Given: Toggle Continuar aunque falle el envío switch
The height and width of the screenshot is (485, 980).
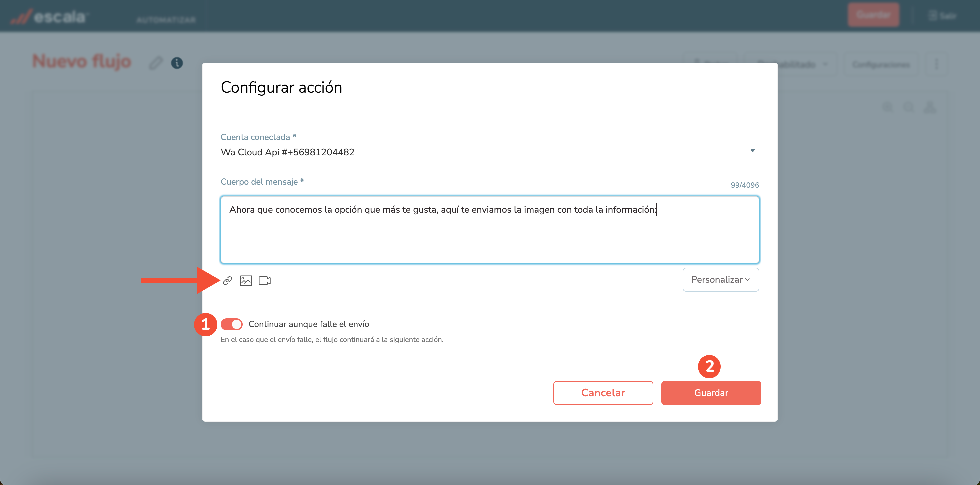Looking at the screenshot, I should [231, 324].
